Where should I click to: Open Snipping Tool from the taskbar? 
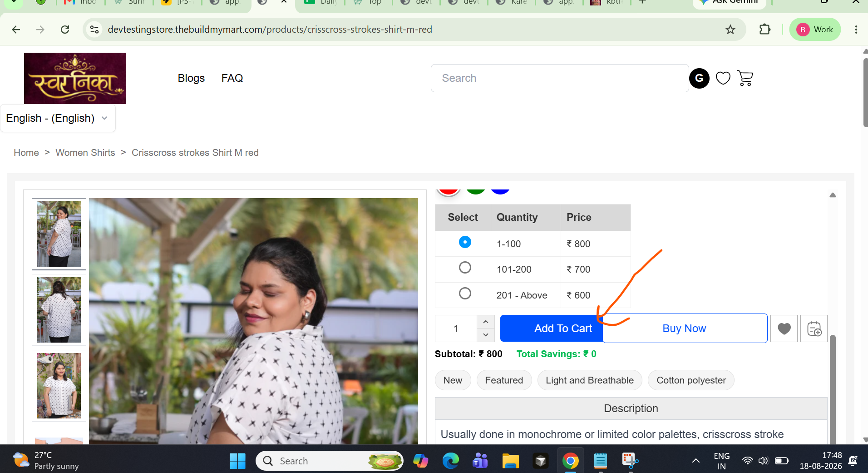630,461
